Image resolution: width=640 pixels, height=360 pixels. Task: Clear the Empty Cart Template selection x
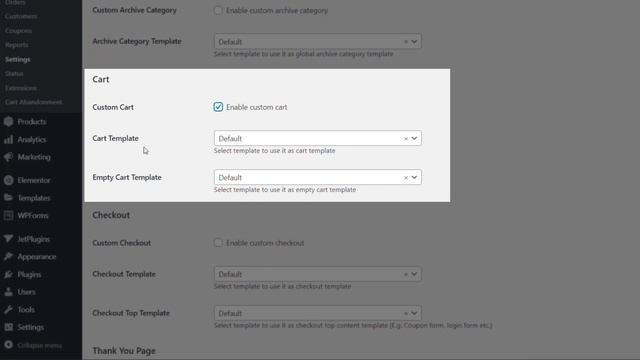tap(406, 178)
